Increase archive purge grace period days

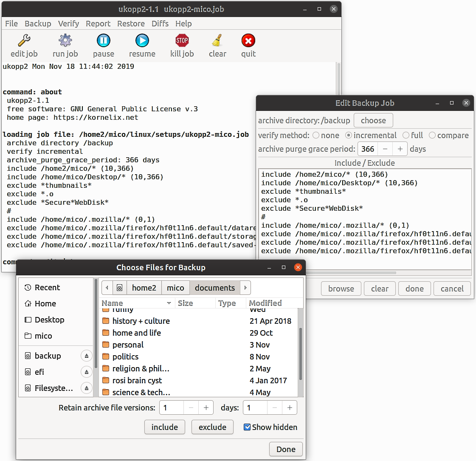(x=400, y=149)
